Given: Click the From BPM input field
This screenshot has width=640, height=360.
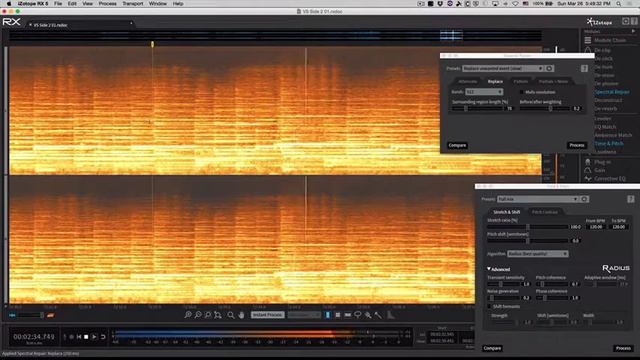Looking at the screenshot, I should coord(596,227).
